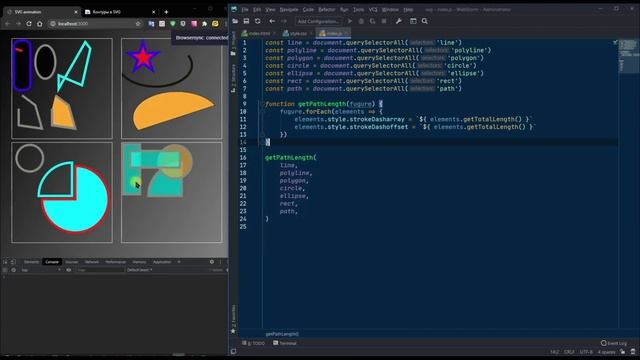This screenshot has height=360, width=640.
Task: Click line number 14 in gutter
Action: (x=243, y=142)
